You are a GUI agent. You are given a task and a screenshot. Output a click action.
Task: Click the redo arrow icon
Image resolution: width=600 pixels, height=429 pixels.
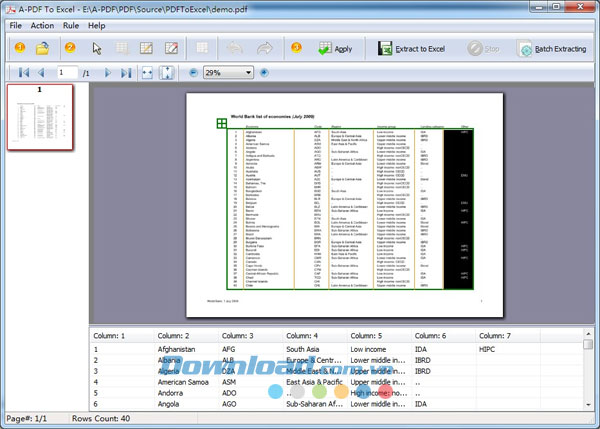265,48
